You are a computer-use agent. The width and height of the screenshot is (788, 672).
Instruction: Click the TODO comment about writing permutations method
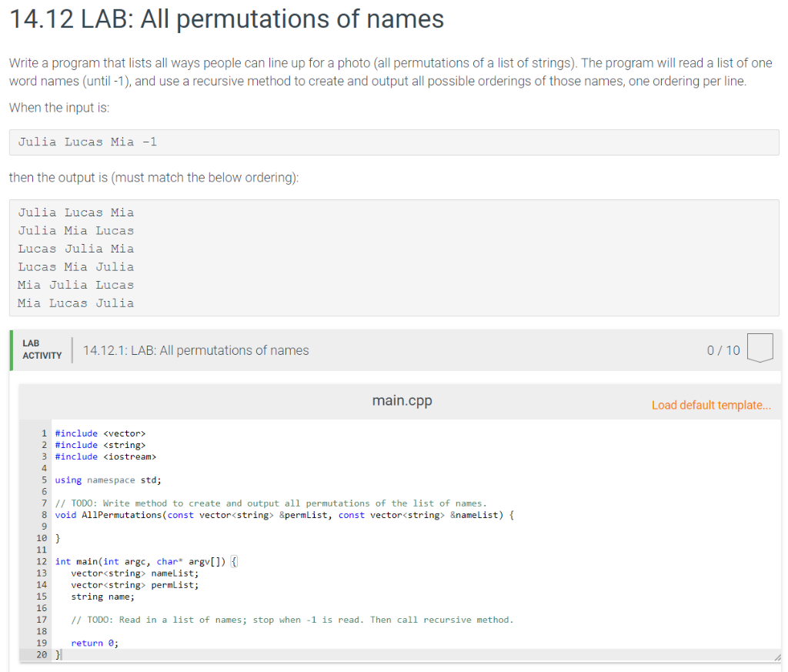tap(271, 503)
